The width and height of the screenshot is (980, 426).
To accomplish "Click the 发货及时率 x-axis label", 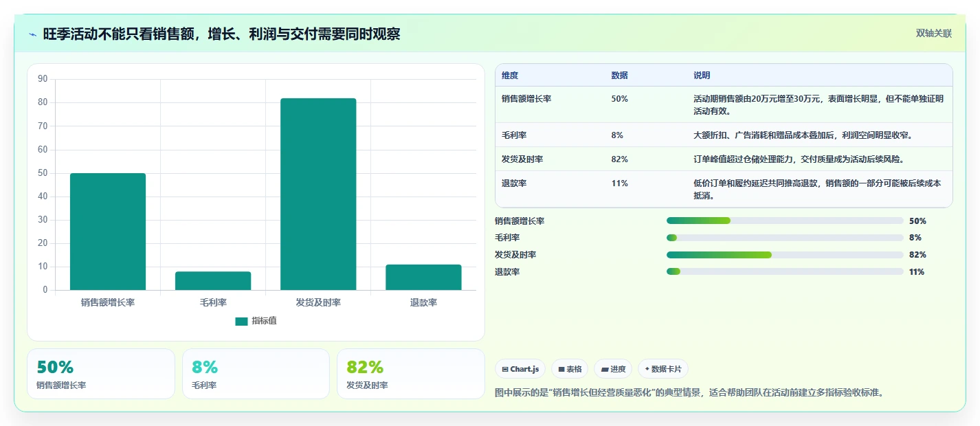I will tap(318, 302).
